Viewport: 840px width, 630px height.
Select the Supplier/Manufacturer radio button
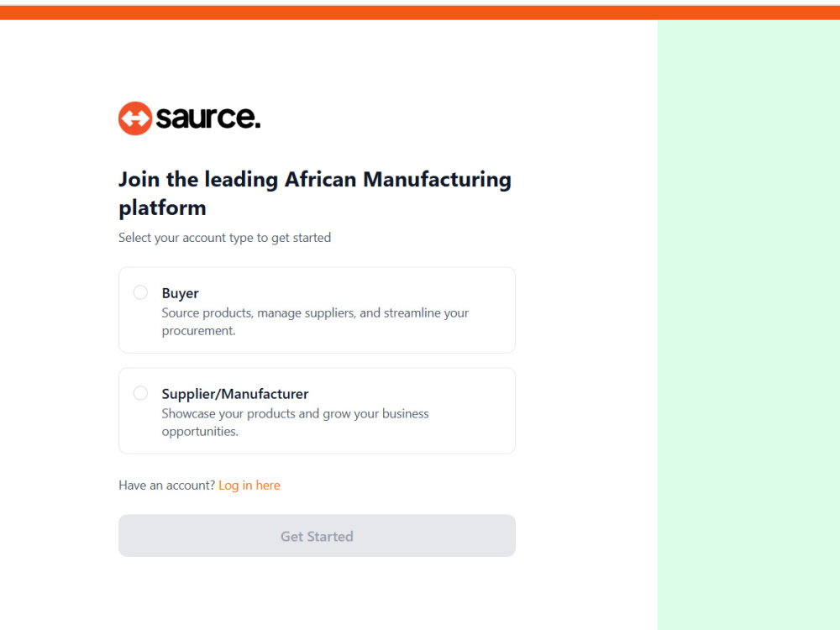coord(140,393)
